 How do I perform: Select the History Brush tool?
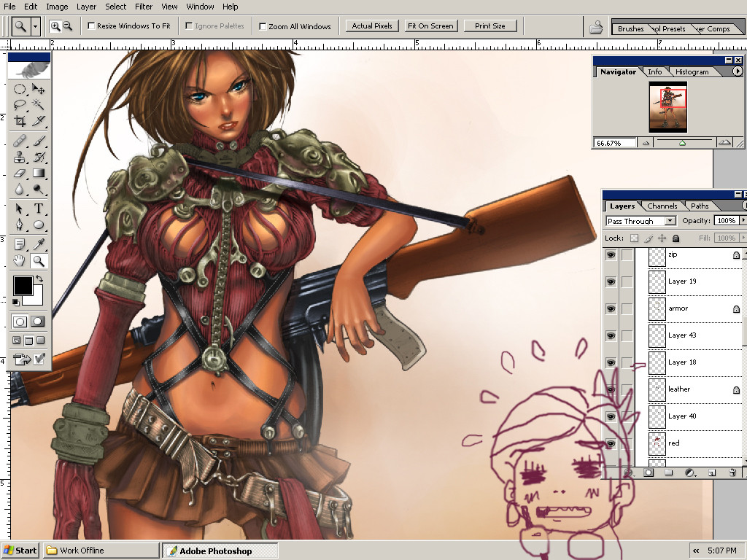pyautogui.click(x=38, y=157)
